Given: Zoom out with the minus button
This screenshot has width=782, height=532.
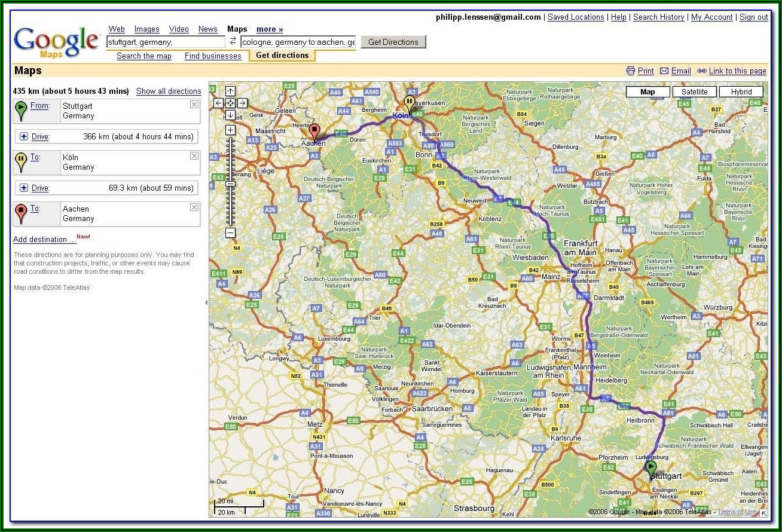Looking at the screenshot, I should click(x=231, y=233).
